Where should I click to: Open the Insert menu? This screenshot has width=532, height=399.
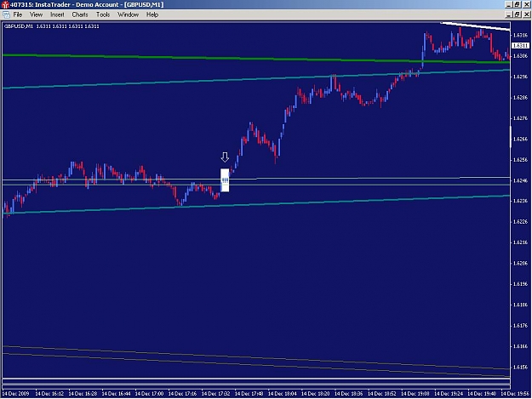coord(57,14)
